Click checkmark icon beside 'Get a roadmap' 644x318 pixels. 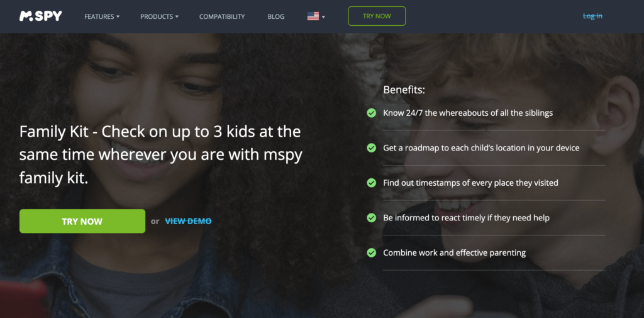point(371,148)
